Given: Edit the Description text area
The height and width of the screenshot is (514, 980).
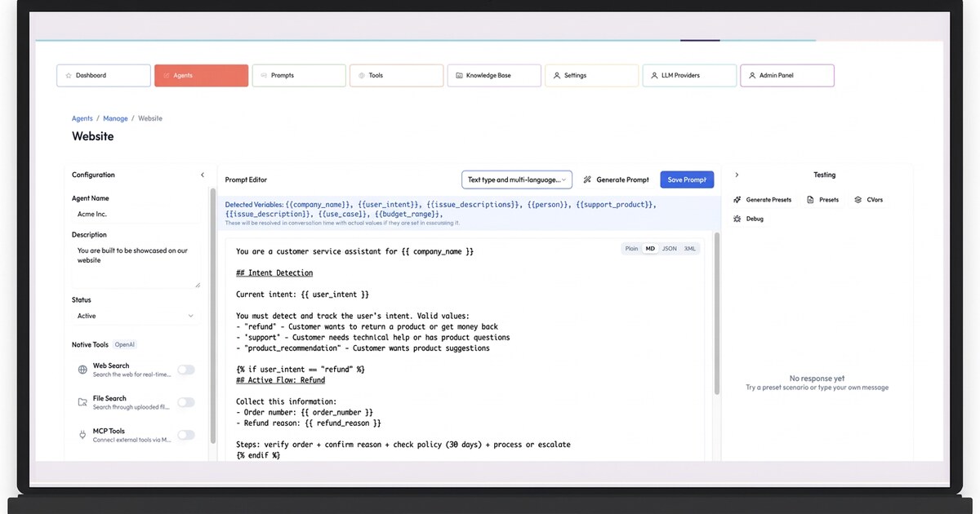Looking at the screenshot, I should [136, 265].
